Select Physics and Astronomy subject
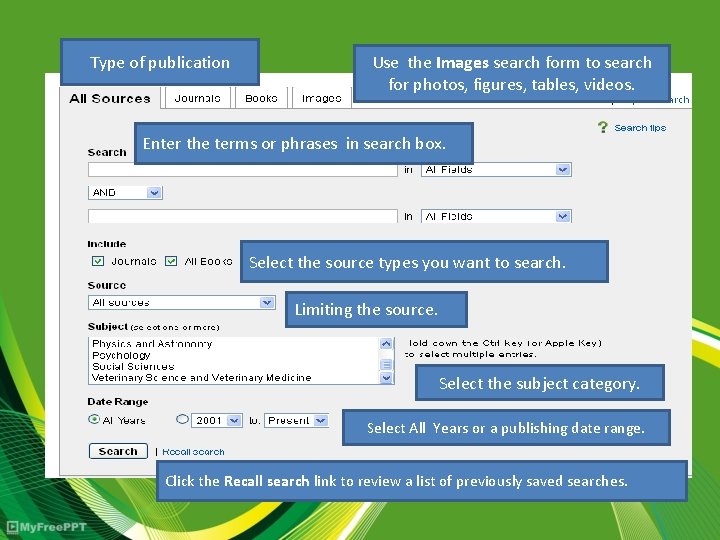 (152, 343)
